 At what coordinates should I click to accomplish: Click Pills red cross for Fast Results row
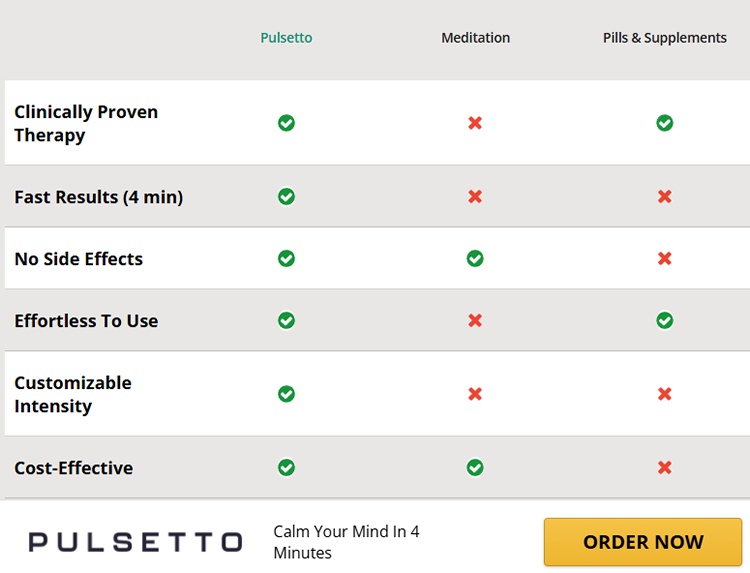tap(664, 197)
